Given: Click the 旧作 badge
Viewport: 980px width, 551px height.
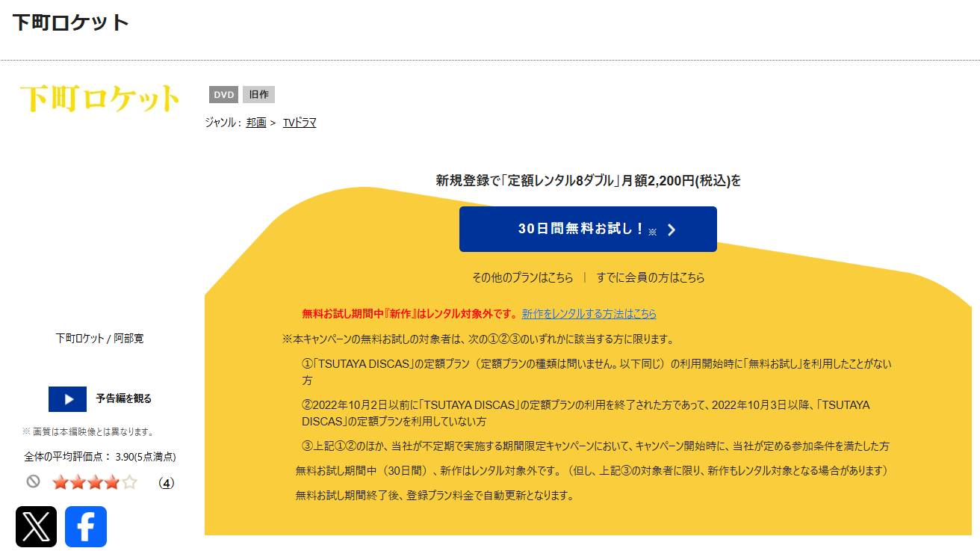Looking at the screenshot, I should 259,95.
